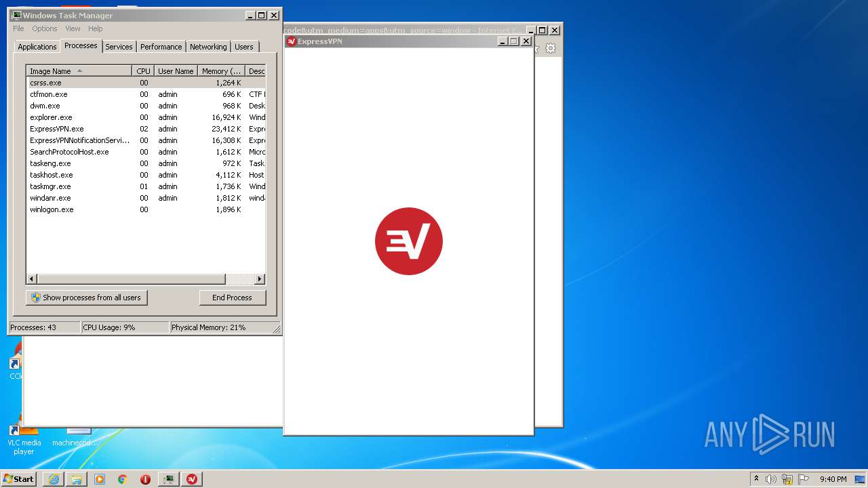The image size is (868, 488).
Task: Sort by CPU column header
Action: [143, 71]
